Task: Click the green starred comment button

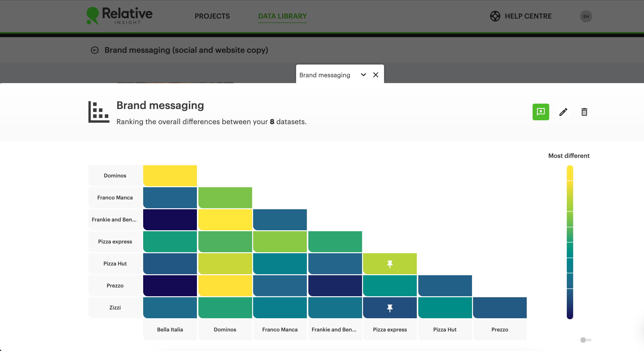Action: tap(540, 112)
